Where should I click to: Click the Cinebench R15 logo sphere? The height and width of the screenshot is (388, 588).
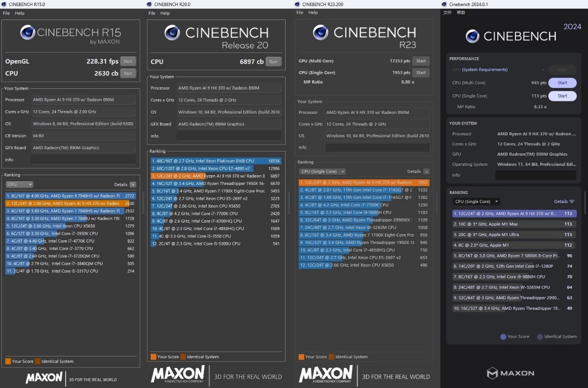[x=27, y=33]
